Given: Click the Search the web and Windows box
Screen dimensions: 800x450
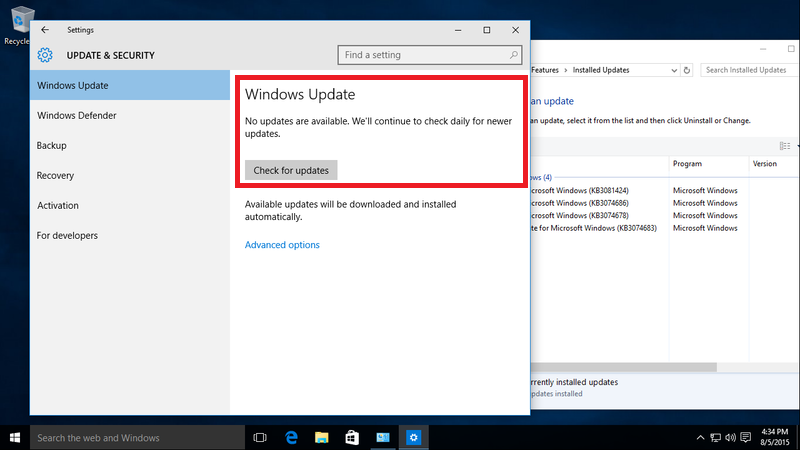Looking at the screenshot, I should (137, 438).
